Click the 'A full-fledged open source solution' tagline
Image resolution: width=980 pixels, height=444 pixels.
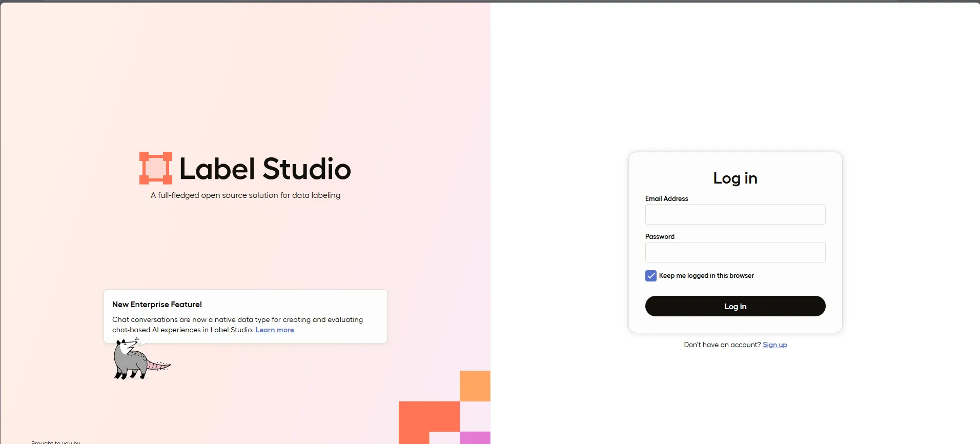pyautogui.click(x=246, y=195)
